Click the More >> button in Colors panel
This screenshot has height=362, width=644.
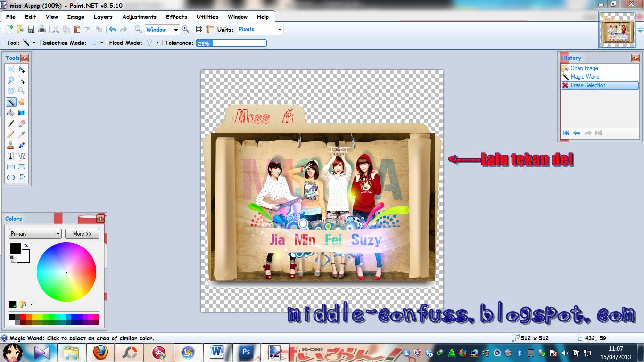click(82, 233)
